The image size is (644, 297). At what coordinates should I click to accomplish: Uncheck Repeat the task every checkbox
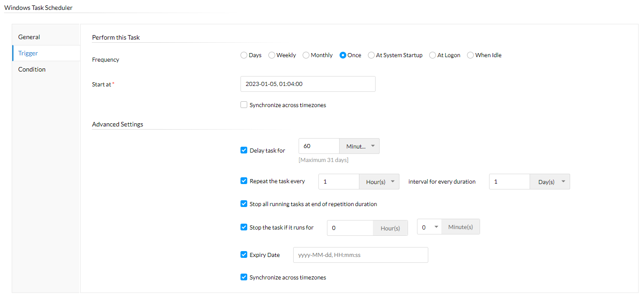tap(244, 181)
